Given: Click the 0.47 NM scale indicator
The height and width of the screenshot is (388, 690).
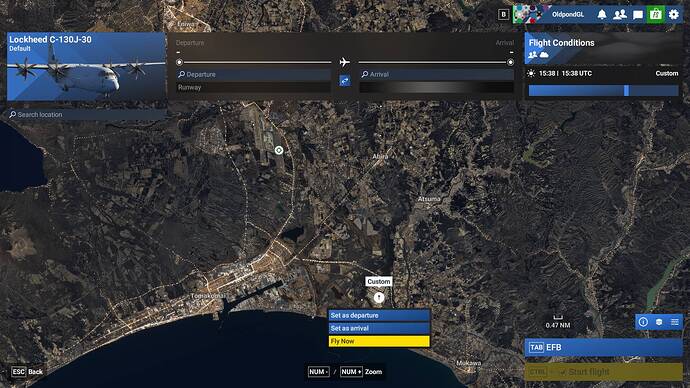Looking at the screenshot, I should pos(558,322).
